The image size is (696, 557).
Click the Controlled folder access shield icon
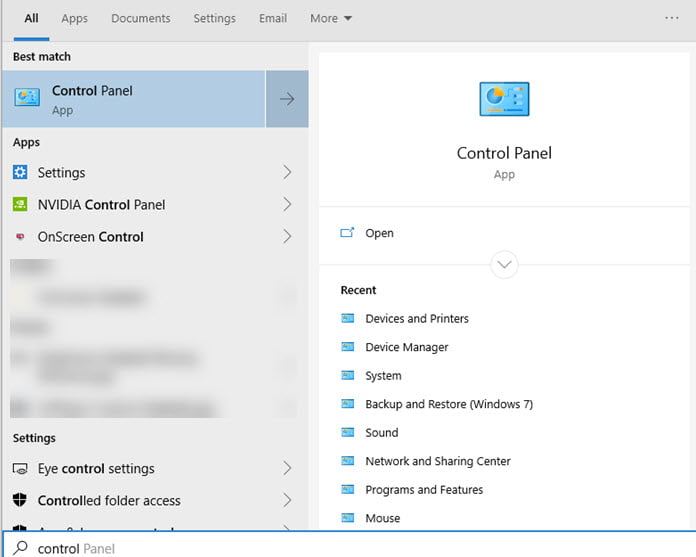coord(20,500)
